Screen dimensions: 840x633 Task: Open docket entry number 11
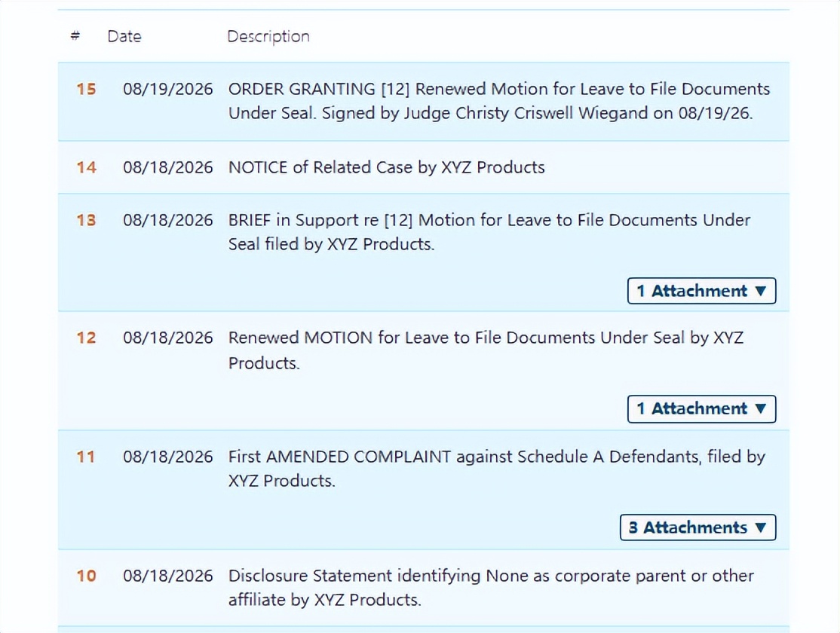[86, 457]
